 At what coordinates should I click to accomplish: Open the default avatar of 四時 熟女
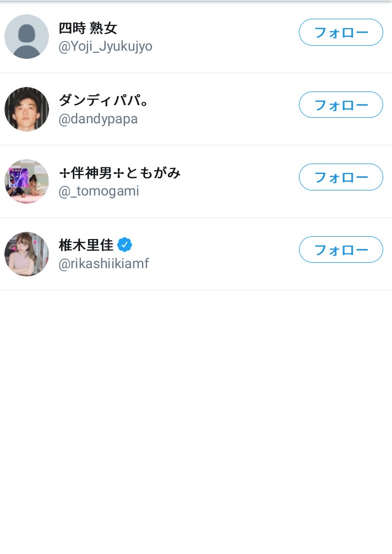26,36
